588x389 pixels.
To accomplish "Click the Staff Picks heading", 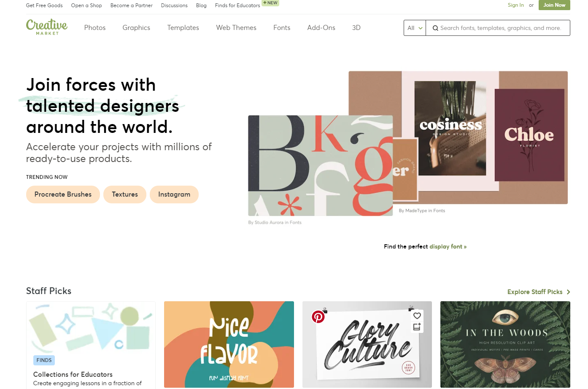I will [x=49, y=291].
